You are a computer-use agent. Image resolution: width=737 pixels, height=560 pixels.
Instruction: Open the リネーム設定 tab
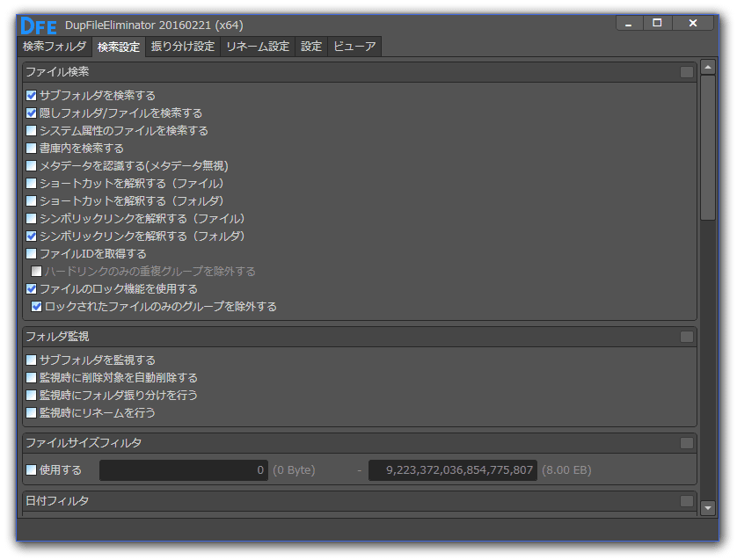click(x=258, y=47)
